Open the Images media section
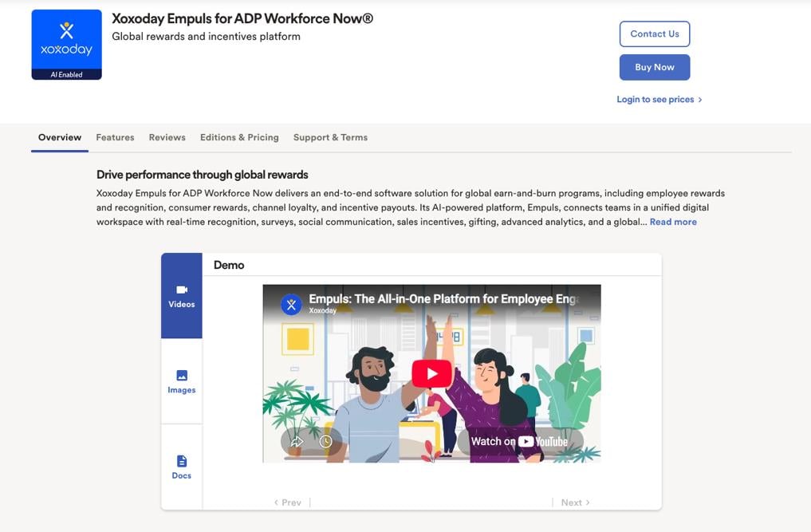Image resolution: width=811 pixels, height=532 pixels. 182,381
